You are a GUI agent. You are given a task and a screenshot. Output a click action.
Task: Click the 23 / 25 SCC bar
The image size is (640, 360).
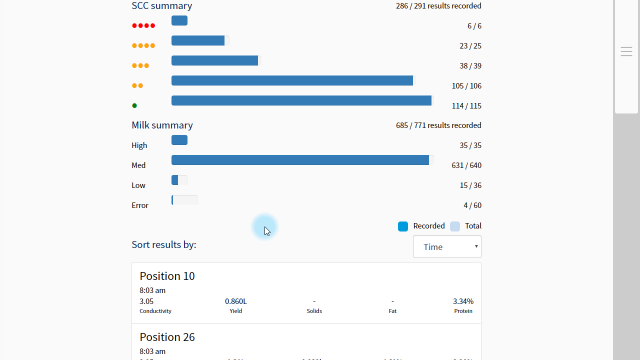pos(200,40)
